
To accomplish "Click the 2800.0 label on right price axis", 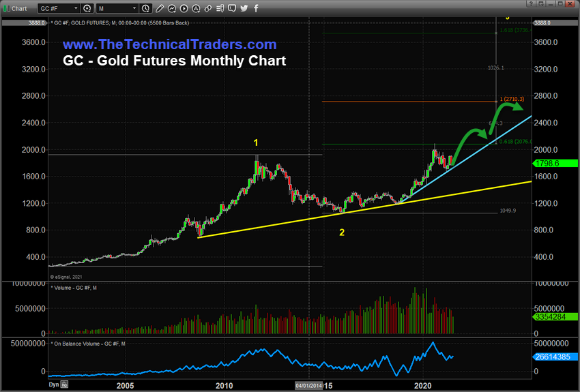I will coord(546,95).
